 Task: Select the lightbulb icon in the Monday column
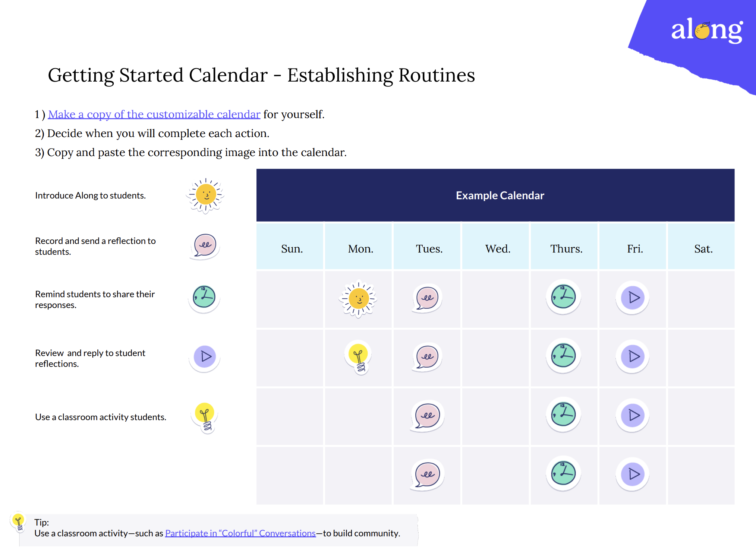click(358, 357)
